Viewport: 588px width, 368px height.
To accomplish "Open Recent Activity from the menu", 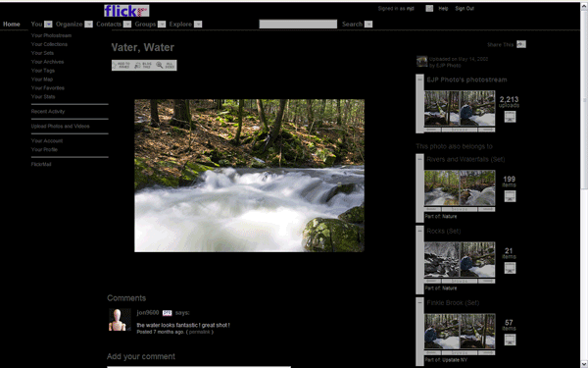I will tap(48, 112).
